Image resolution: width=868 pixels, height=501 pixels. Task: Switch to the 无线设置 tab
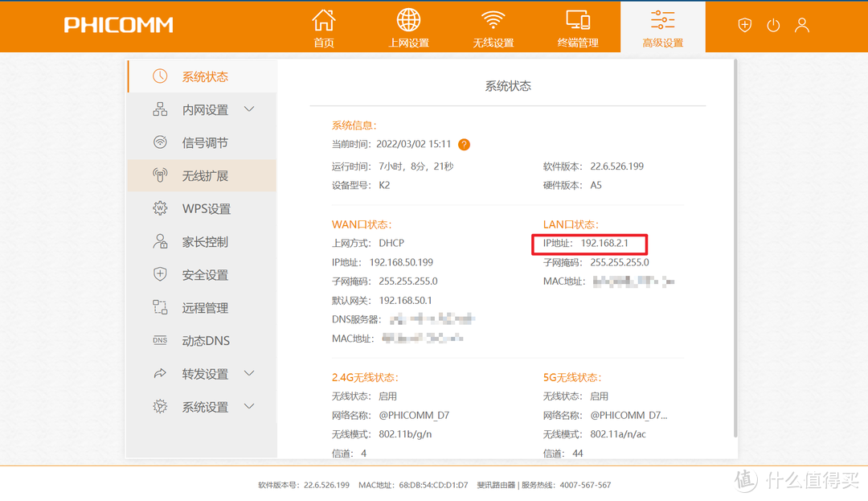tap(493, 27)
